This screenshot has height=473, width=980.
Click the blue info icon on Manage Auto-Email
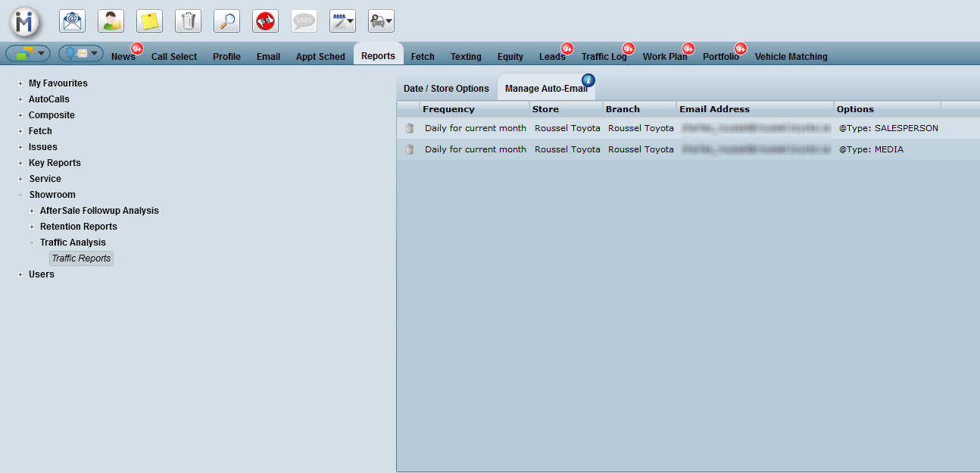coord(588,80)
